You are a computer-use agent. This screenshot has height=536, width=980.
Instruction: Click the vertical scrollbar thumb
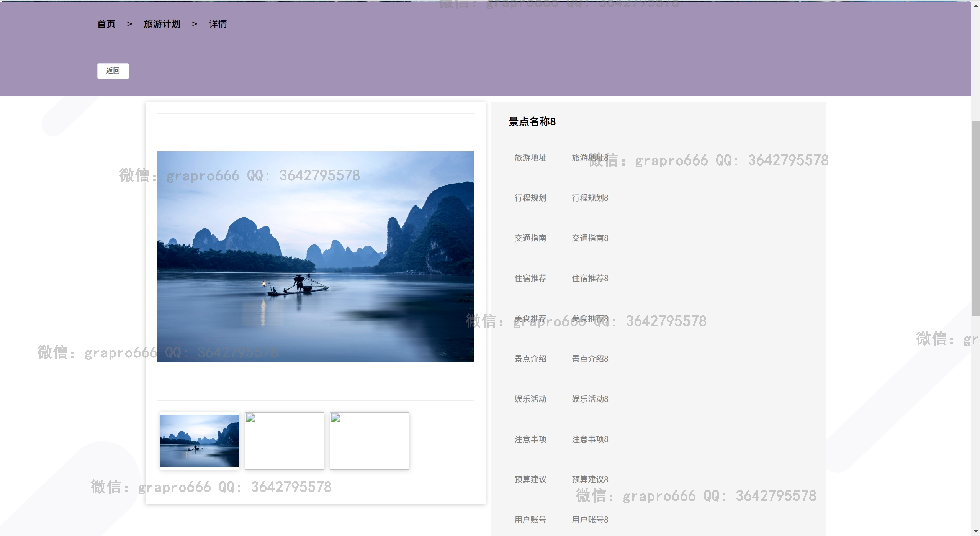(975, 218)
